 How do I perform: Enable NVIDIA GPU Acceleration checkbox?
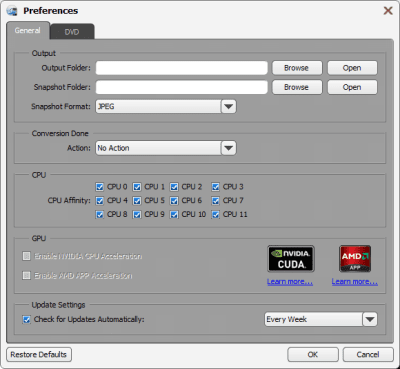[x=26, y=256]
